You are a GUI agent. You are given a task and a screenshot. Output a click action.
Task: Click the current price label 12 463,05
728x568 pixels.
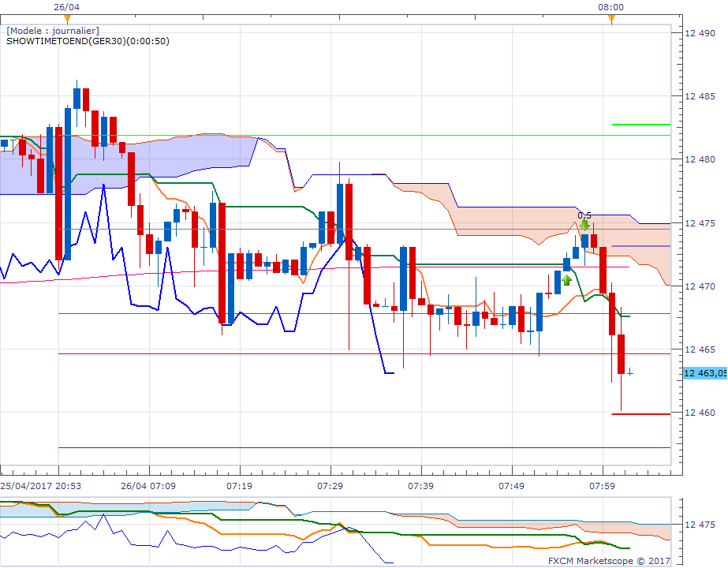point(705,373)
